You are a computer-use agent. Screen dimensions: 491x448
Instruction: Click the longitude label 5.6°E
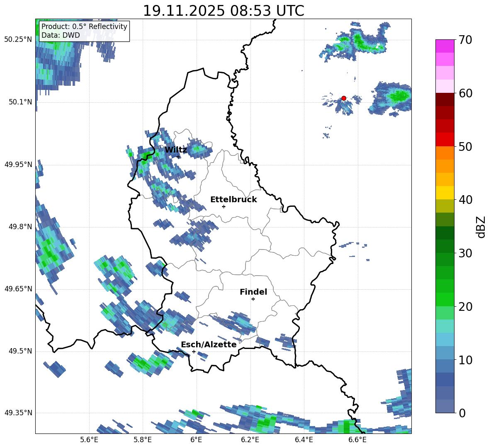tap(89, 440)
